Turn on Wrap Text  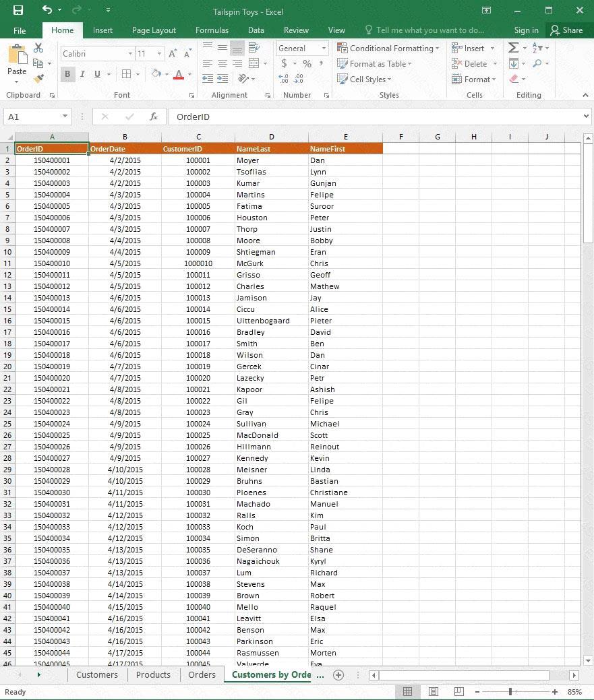click(x=254, y=47)
